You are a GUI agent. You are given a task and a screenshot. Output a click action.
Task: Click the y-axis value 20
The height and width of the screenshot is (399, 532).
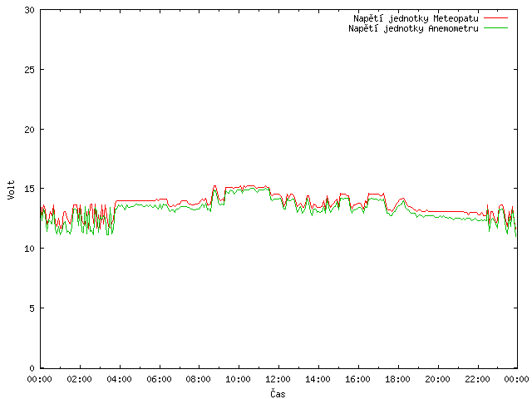click(x=30, y=130)
